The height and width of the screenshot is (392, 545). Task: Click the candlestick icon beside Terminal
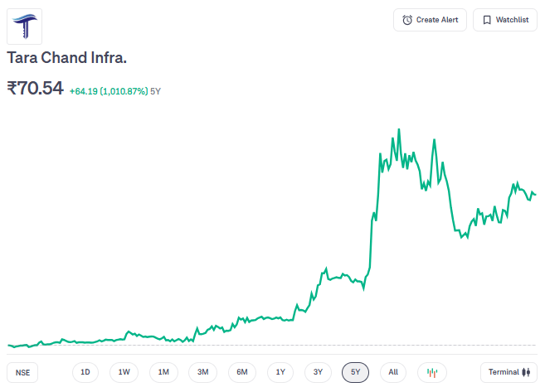click(x=526, y=372)
